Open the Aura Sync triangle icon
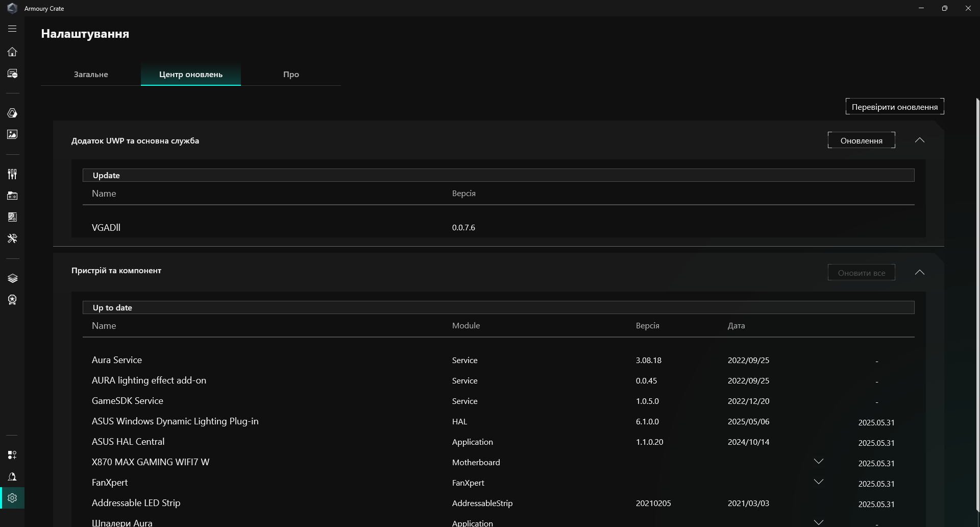 point(12,113)
